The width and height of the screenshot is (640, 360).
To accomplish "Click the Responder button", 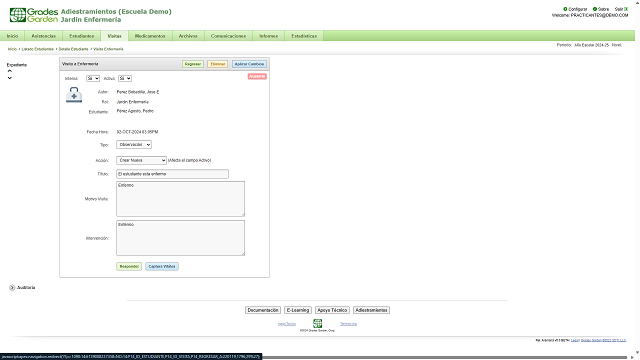I will pos(129,267).
